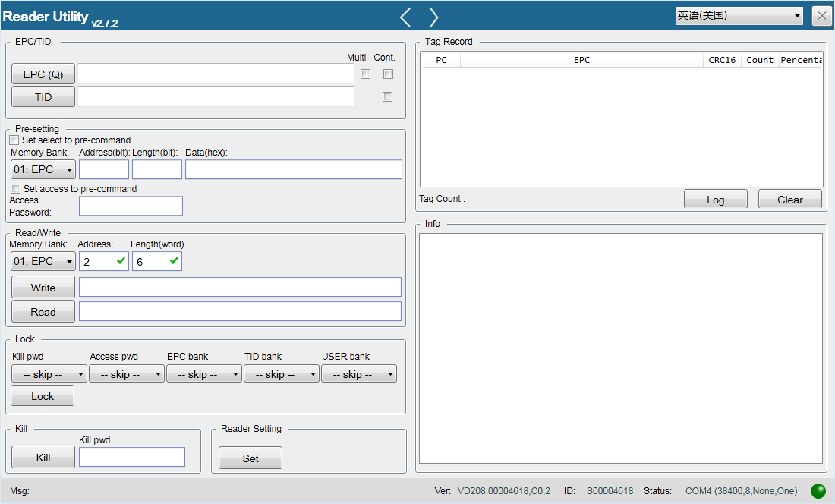Image resolution: width=835 pixels, height=504 pixels.
Task: Clear the tag record list
Action: click(x=789, y=200)
